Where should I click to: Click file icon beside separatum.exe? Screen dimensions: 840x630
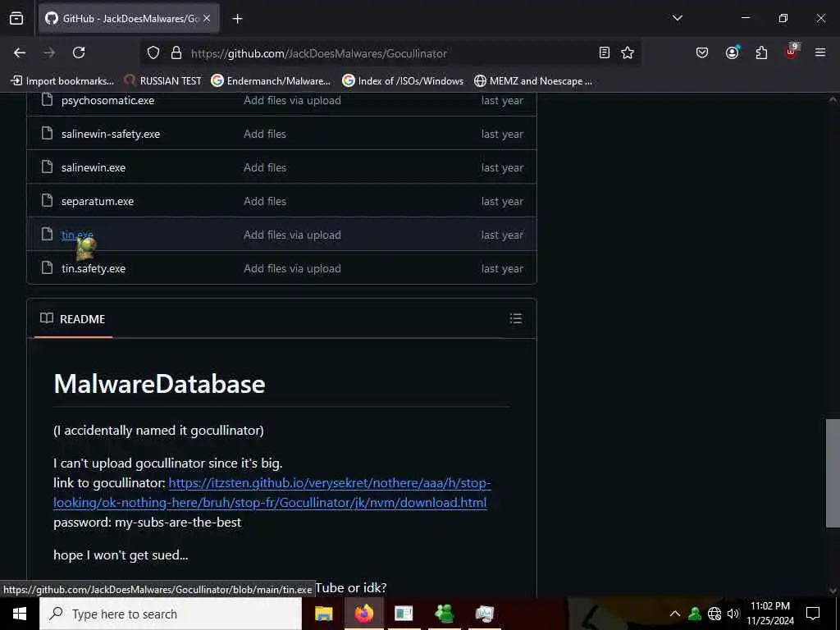[47, 200]
